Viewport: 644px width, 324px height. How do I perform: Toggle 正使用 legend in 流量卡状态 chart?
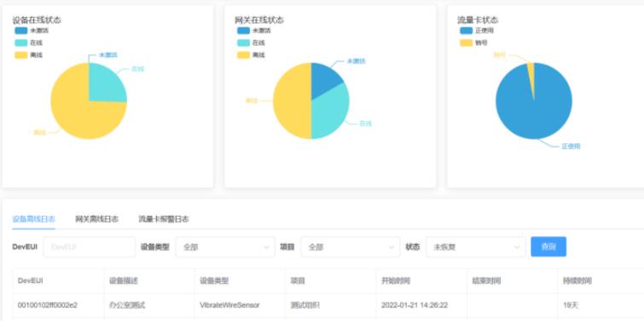click(x=477, y=31)
